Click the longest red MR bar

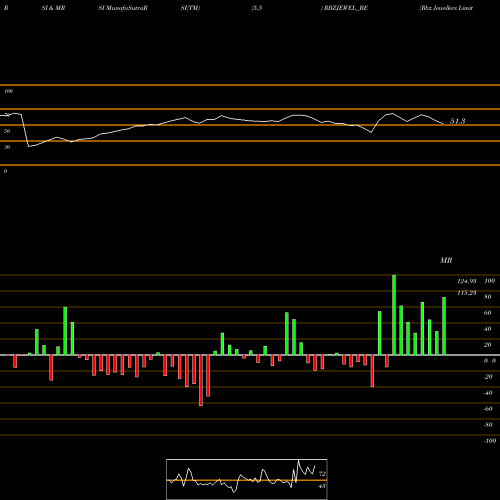201,380
